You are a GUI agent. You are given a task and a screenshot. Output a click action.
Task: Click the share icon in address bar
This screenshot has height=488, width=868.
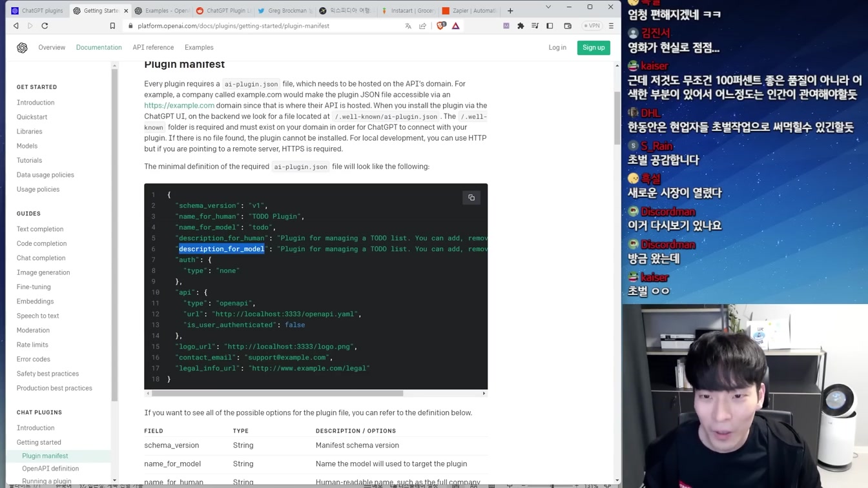click(423, 26)
